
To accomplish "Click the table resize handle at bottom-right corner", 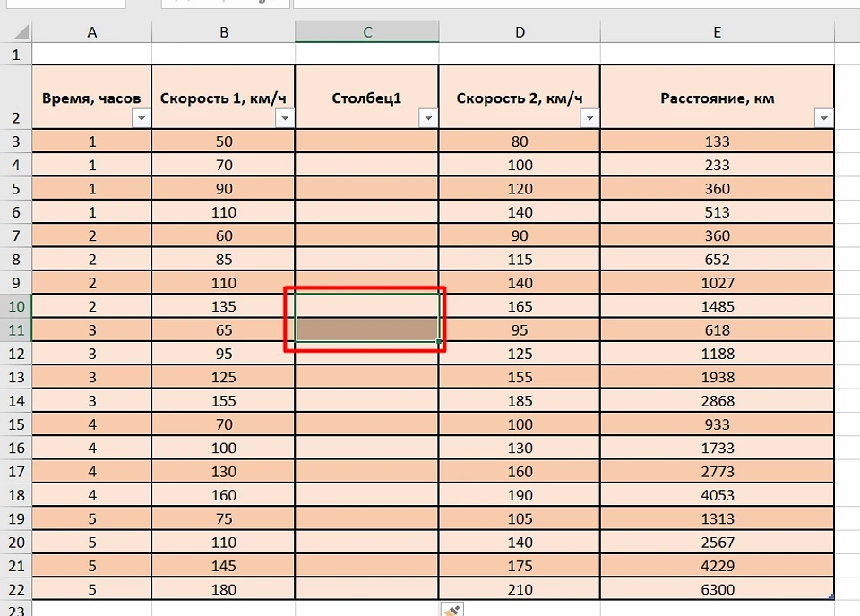I will [831, 597].
